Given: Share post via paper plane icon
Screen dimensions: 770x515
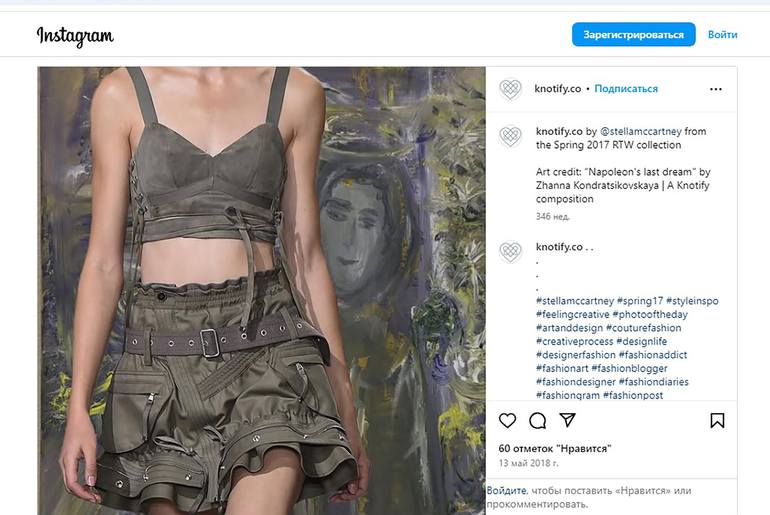Looking at the screenshot, I should (x=567, y=420).
